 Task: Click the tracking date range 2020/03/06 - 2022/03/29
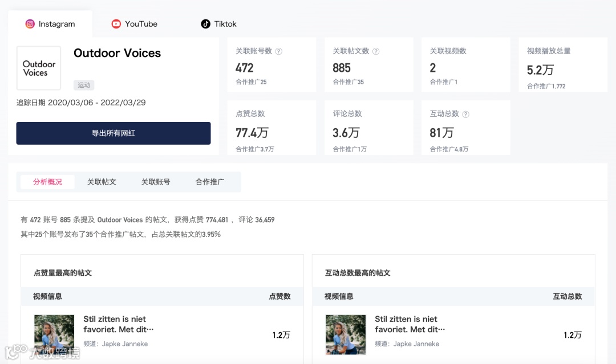click(96, 103)
